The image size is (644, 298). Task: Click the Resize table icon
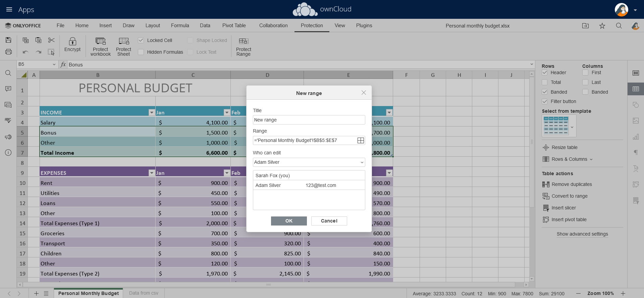coord(546,147)
